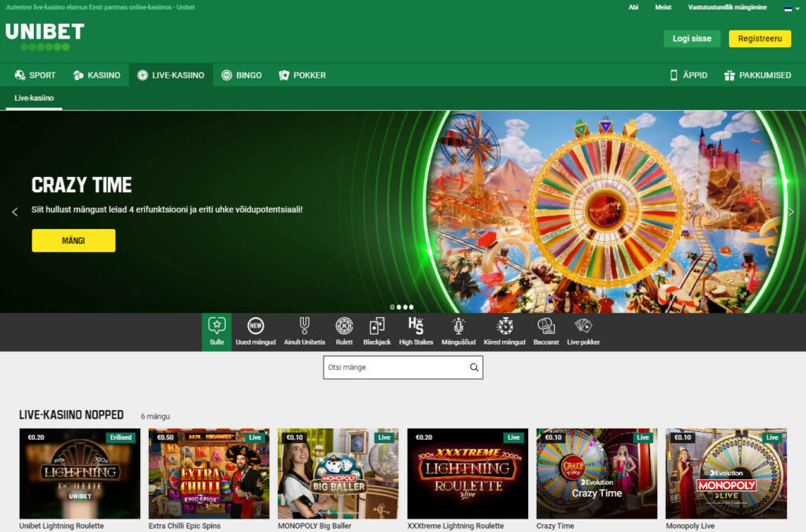Click the 'Monopoly Live' title text
The image size is (806, 532).
[690, 526]
